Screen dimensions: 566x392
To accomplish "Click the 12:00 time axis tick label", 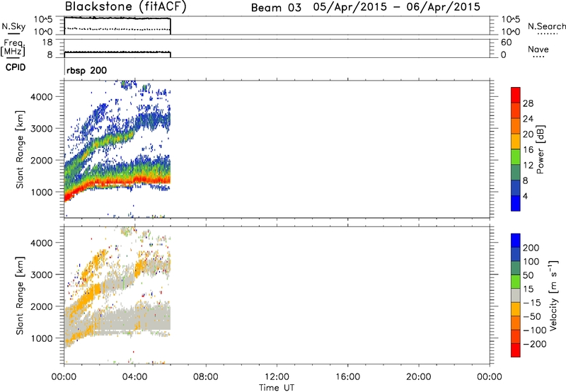I will [x=277, y=377].
